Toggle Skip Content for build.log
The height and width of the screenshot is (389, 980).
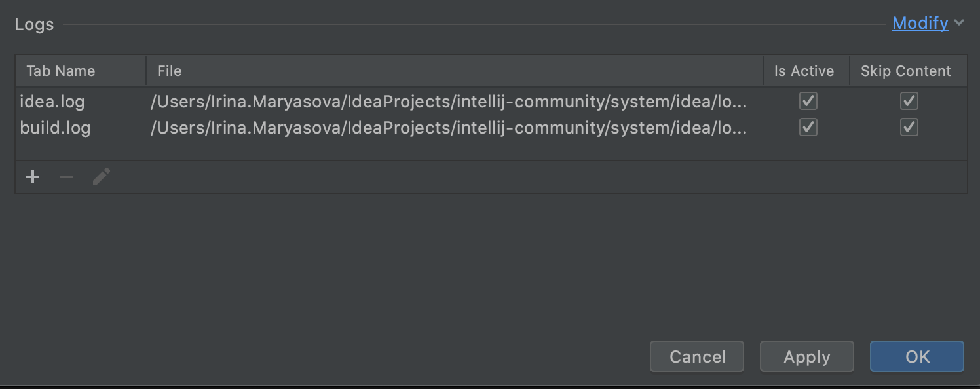click(x=909, y=126)
